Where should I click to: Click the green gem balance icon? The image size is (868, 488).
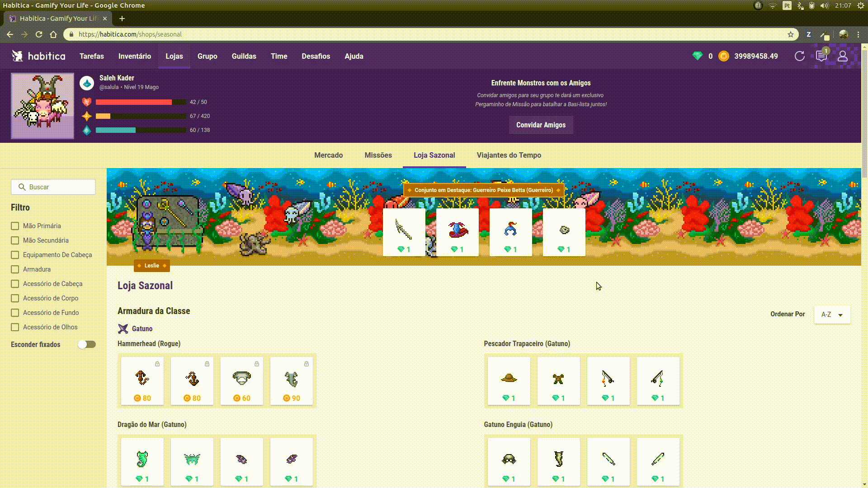coord(697,56)
